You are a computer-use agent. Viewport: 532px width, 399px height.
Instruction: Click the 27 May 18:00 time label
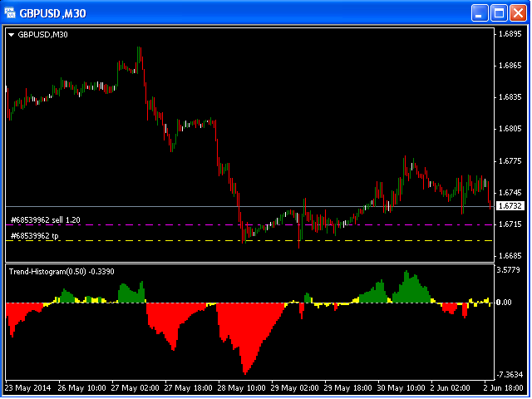point(189,388)
